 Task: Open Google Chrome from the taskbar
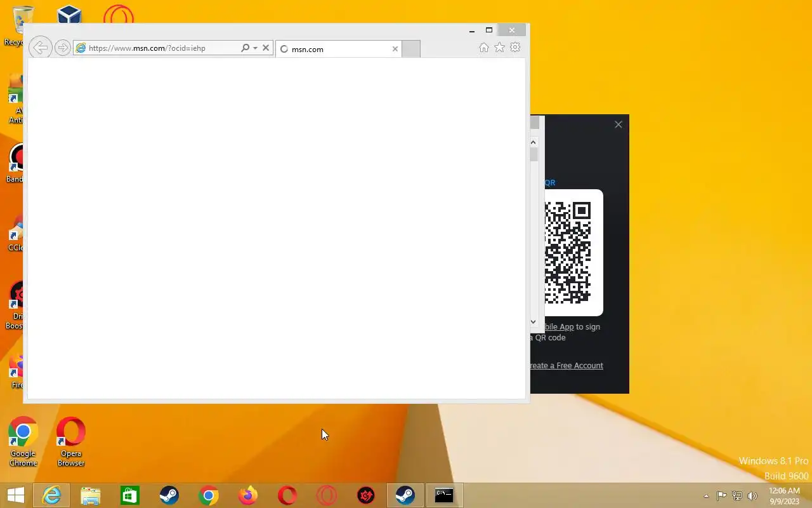[208, 495]
